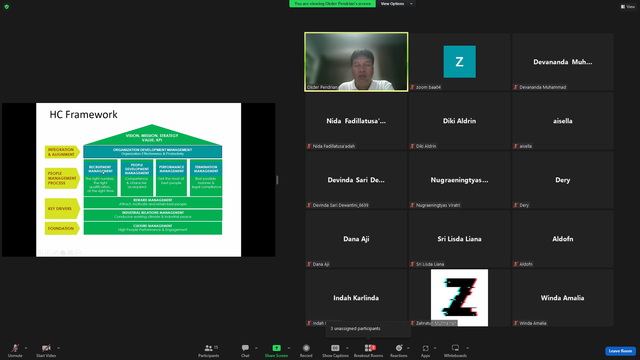Viewport: 640px width, 360px height.
Task: Select the Sri Lisda Liana tile name
Action: pos(459,239)
